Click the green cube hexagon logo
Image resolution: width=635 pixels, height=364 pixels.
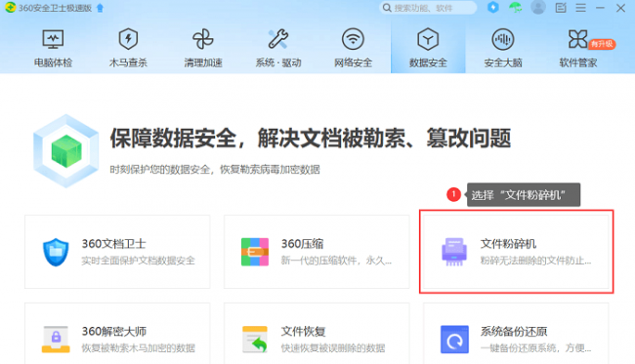tap(66, 151)
